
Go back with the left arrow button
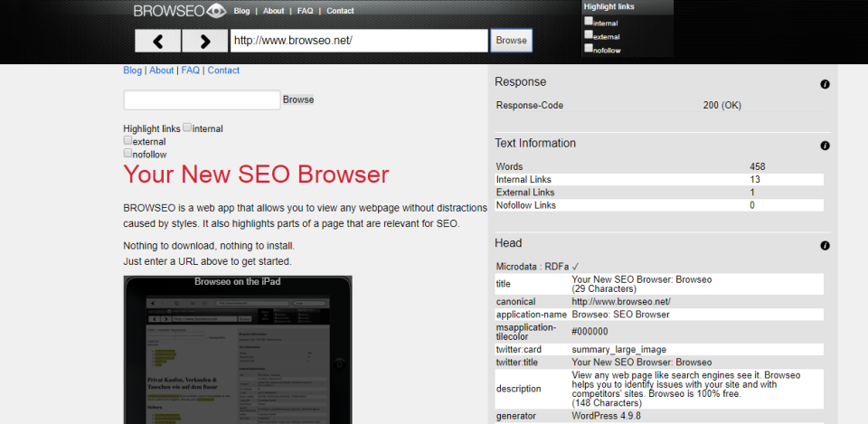click(x=157, y=41)
